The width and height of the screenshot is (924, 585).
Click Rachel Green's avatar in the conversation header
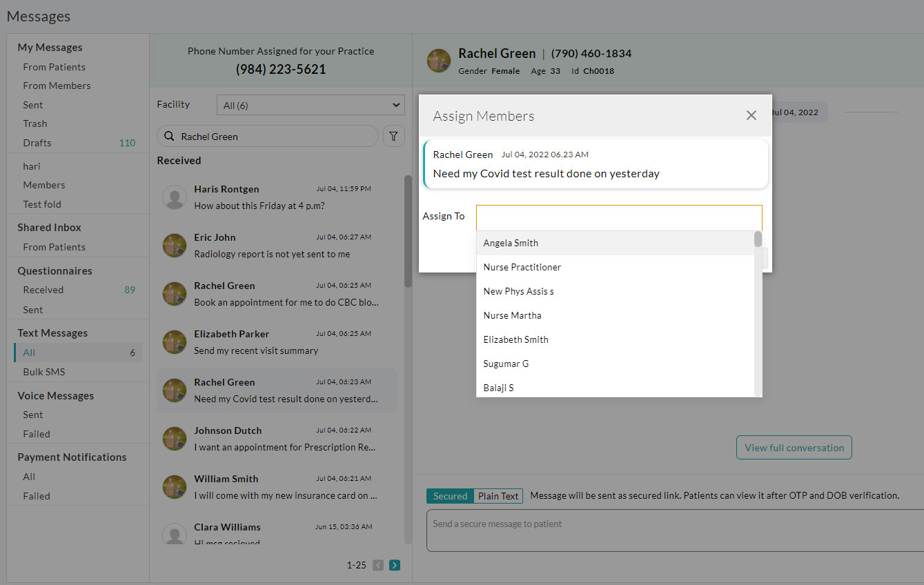click(x=439, y=61)
